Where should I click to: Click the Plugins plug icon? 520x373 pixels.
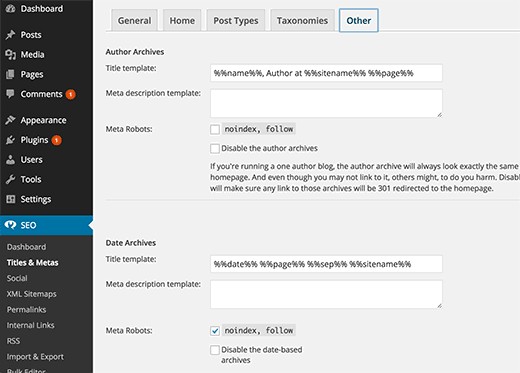click(10, 140)
